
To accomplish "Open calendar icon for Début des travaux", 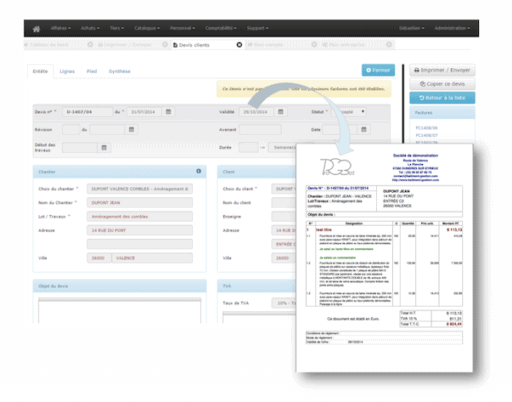I will pos(104,147).
